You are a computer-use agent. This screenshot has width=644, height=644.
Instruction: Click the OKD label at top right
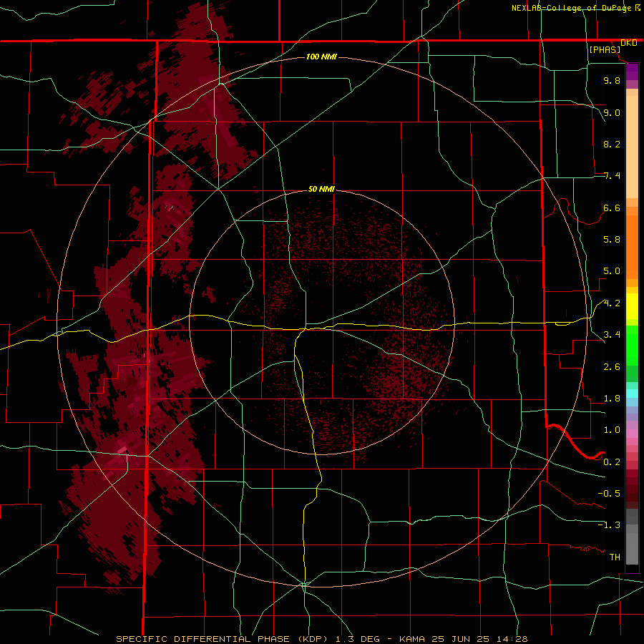pos(629,43)
